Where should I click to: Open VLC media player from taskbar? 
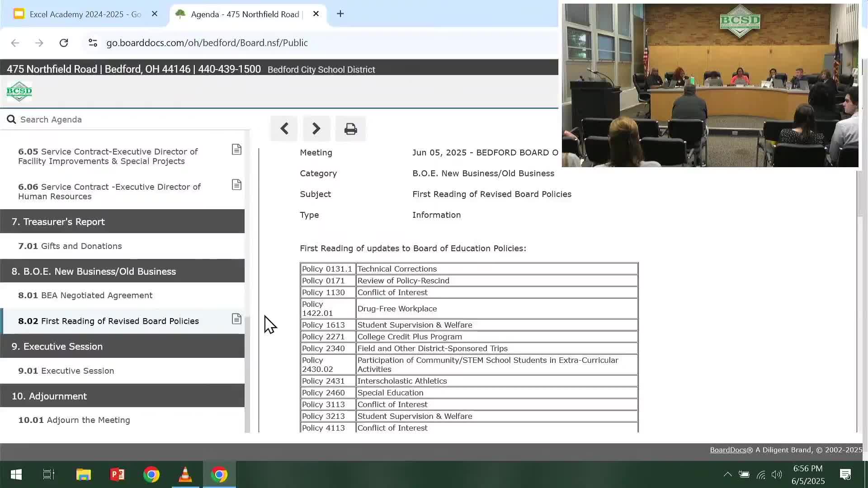(x=185, y=474)
